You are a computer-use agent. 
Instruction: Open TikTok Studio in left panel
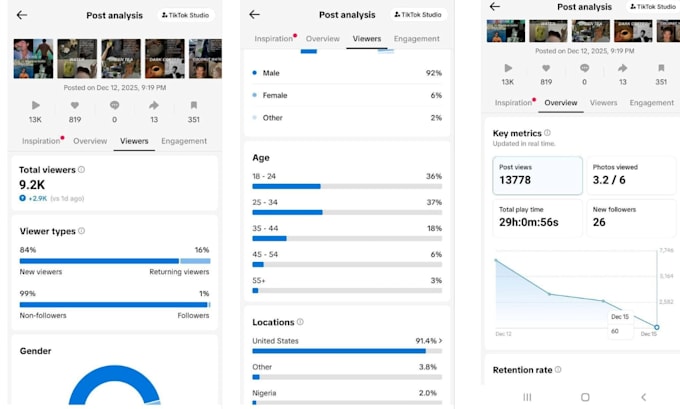coord(186,15)
